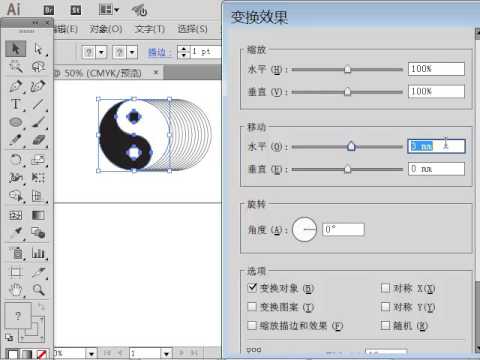Viewport: 480px width, 360px height.
Task: Open Adobe Stock via St icon
Action: click(x=76, y=10)
